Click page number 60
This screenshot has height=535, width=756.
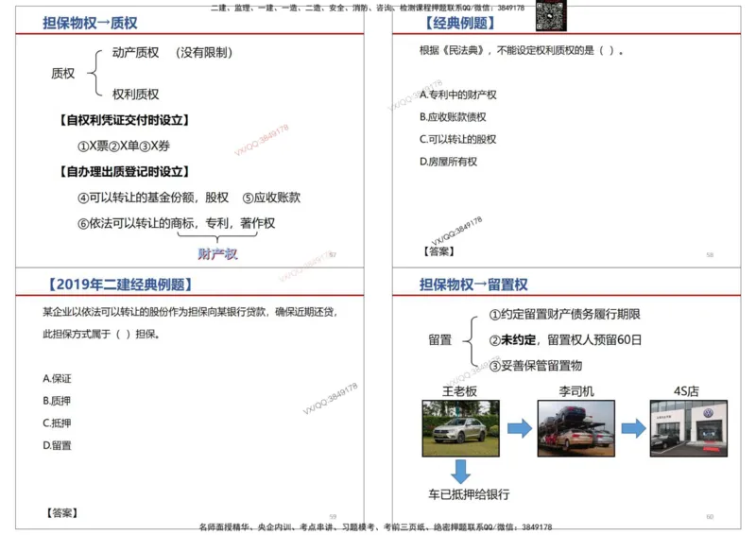tap(710, 517)
